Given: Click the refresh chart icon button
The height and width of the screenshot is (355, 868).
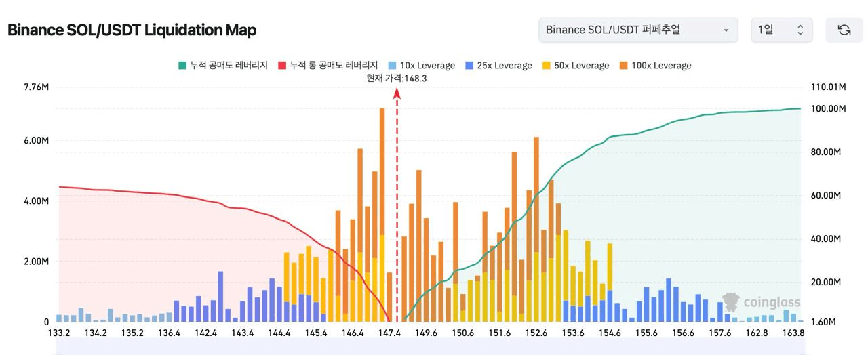Looking at the screenshot, I should click(x=844, y=30).
